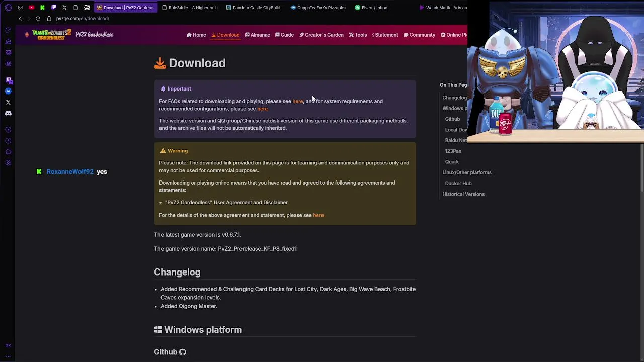Go to Home in the site navbar
The width and height of the screenshot is (644, 362).
click(196, 35)
